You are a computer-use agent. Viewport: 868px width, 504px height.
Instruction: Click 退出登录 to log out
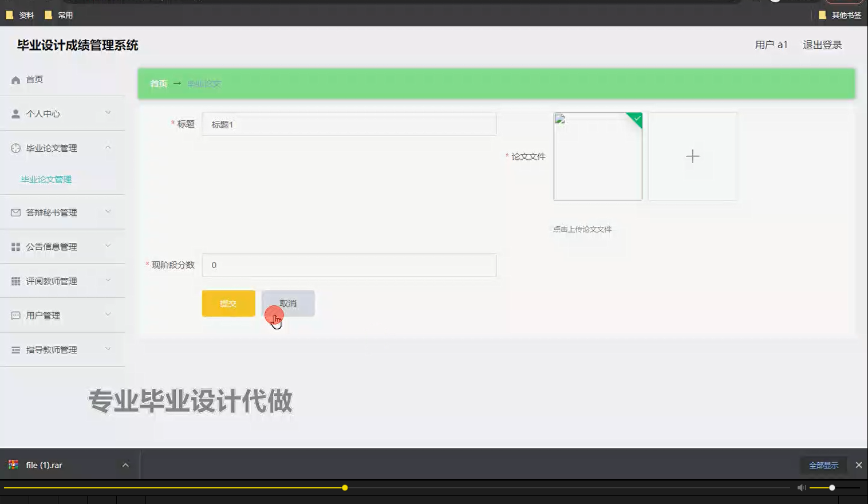point(823,44)
